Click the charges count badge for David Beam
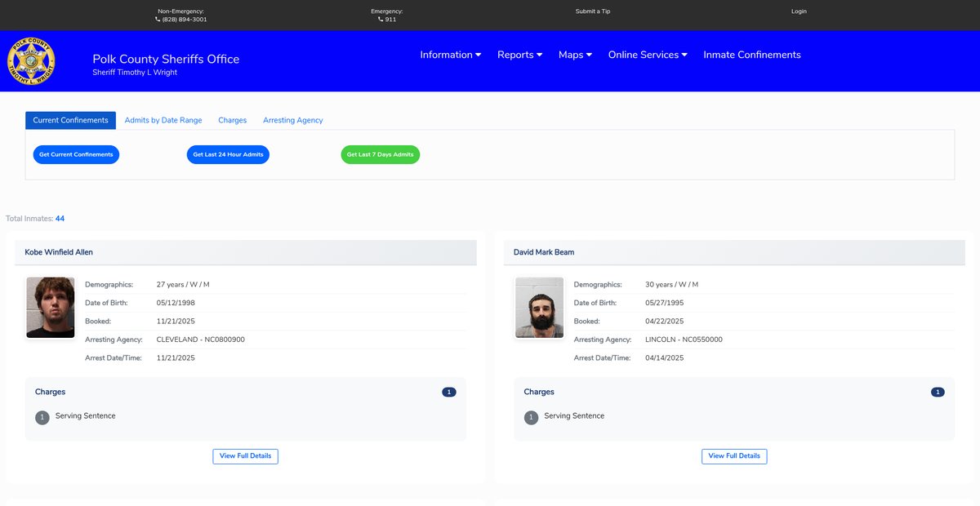This screenshot has width=980, height=506. tap(938, 393)
